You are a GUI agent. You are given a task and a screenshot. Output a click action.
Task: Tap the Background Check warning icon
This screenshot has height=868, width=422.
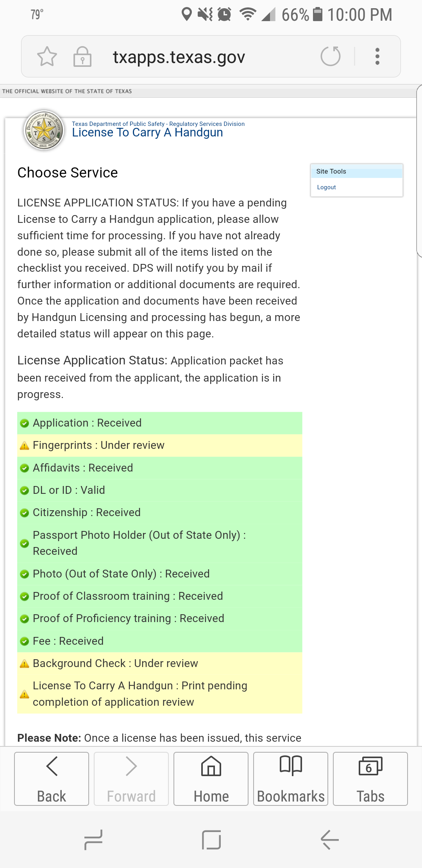(x=25, y=664)
